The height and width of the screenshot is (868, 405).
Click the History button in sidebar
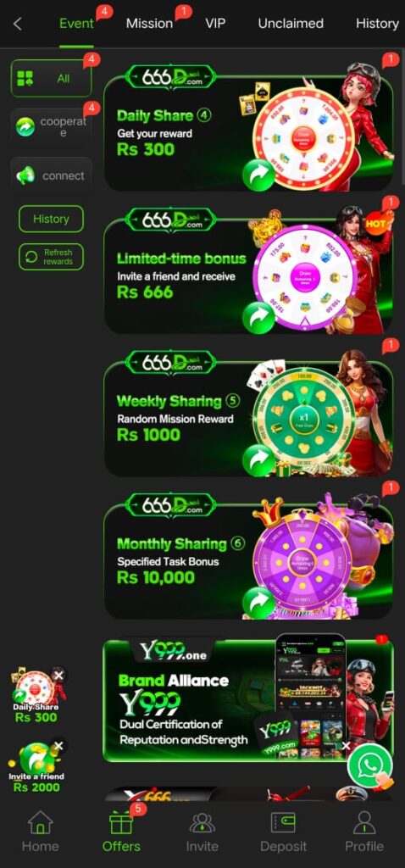tap(52, 219)
